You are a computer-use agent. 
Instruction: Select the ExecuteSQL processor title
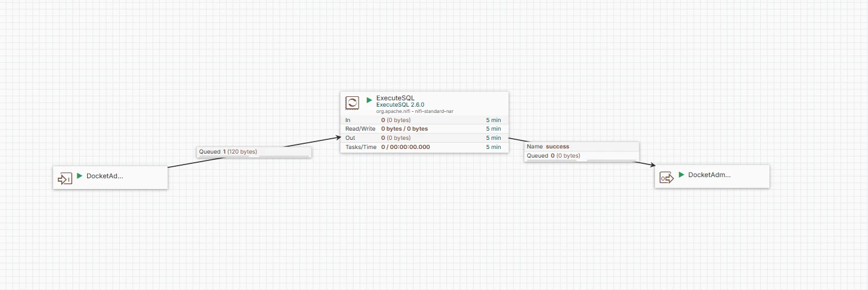395,98
